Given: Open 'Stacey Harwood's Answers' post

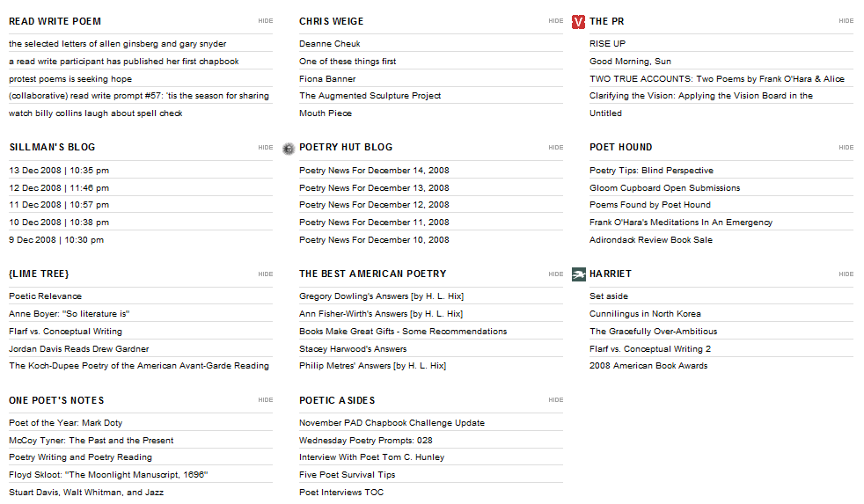Looking at the screenshot, I should [x=353, y=348].
